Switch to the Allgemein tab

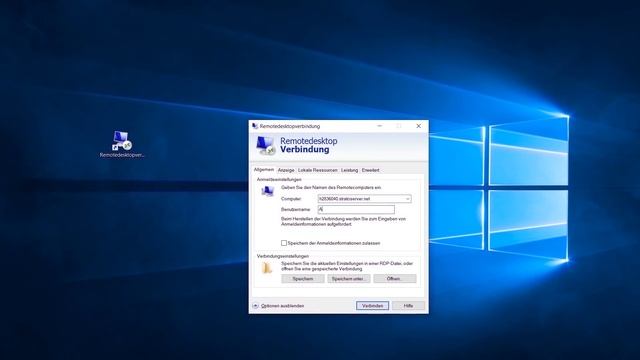[264, 169]
